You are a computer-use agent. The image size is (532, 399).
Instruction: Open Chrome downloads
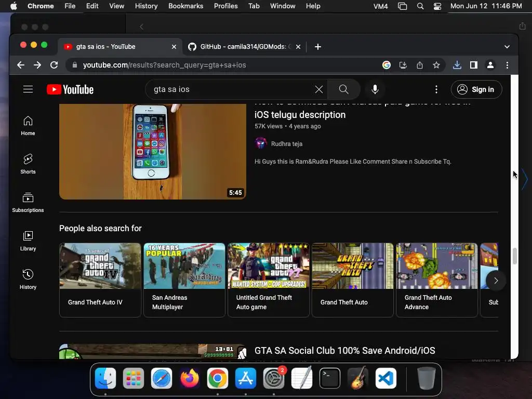(457, 65)
